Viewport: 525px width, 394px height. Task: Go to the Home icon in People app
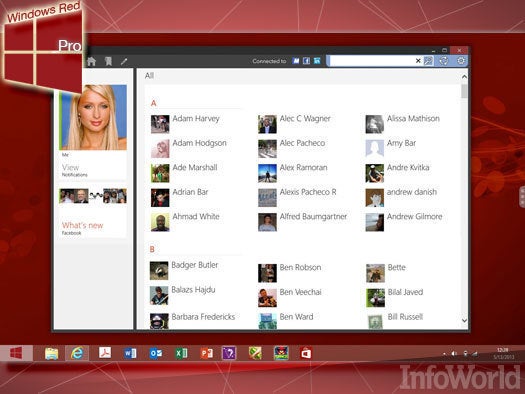click(91, 61)
